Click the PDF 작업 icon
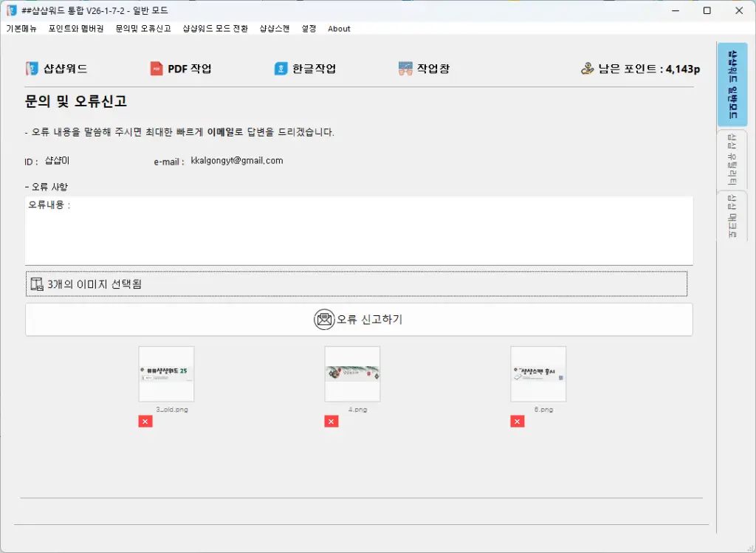Screen dimensions: 756x553 tap(156, 69)
